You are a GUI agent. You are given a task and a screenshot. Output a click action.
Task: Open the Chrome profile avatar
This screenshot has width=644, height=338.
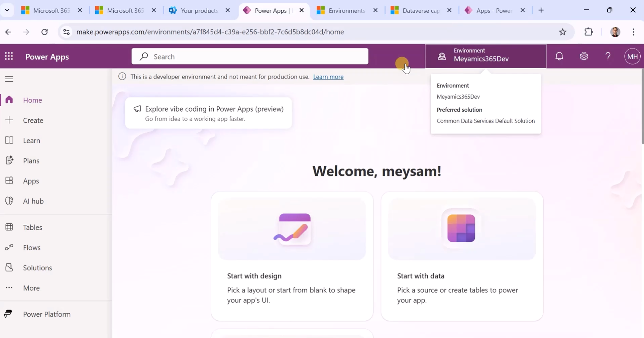tap(615, 32)
